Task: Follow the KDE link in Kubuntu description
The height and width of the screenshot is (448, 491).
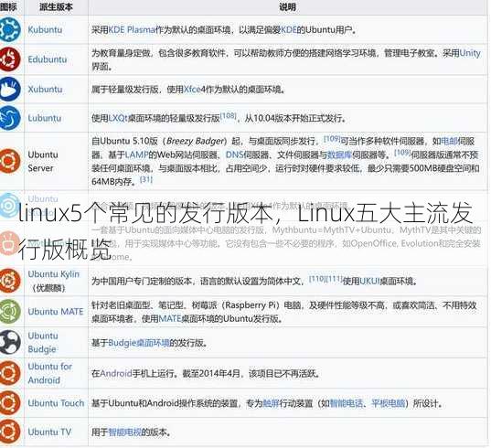Action: pyautogui.click(x=289, y=30)
